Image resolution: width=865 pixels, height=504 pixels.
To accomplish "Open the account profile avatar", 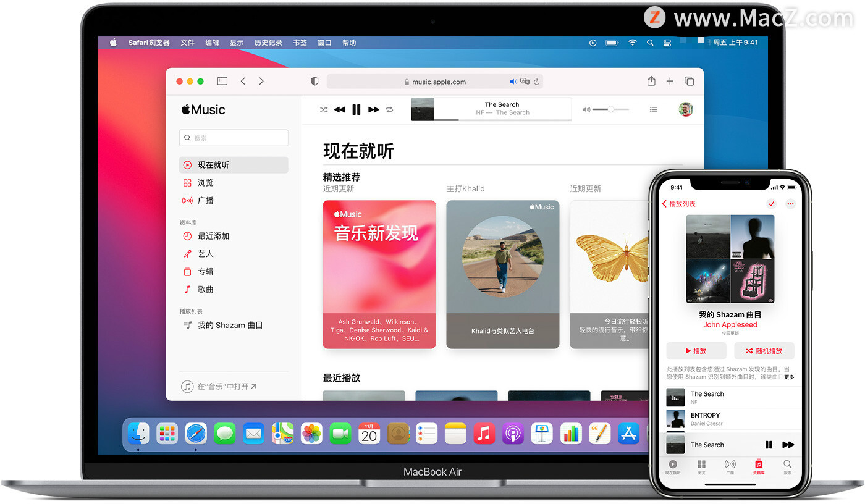I will (x=685, y=109).
